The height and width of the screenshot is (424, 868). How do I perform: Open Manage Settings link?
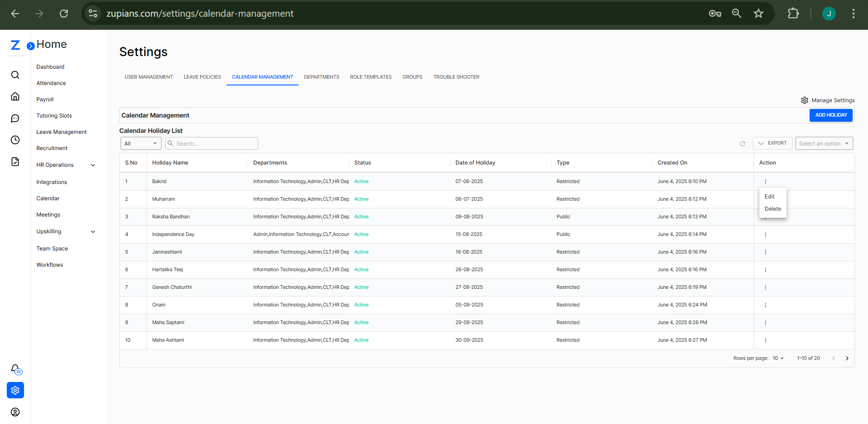pos(828,100)
